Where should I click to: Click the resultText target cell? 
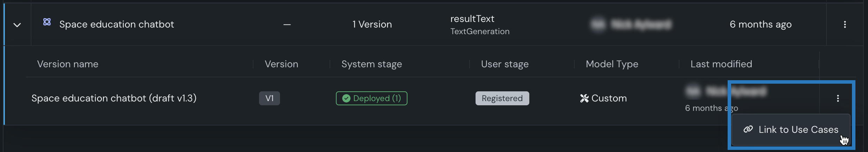472,19
